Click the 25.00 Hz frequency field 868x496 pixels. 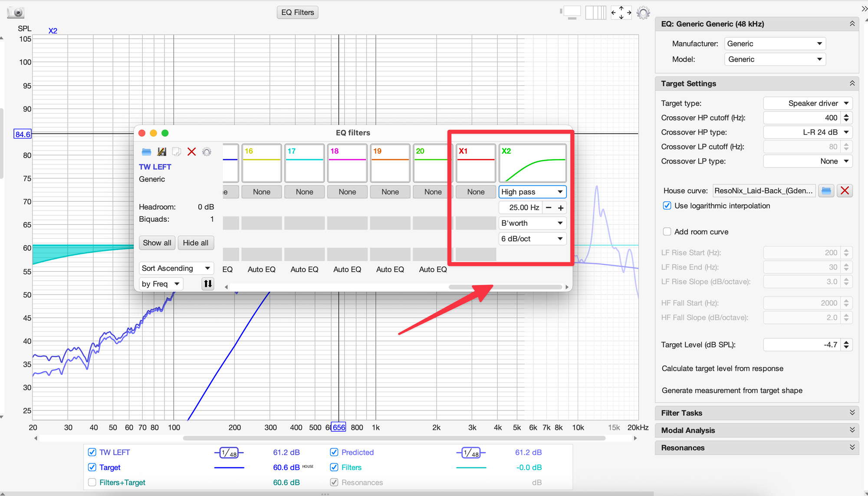tap(520, 207)
